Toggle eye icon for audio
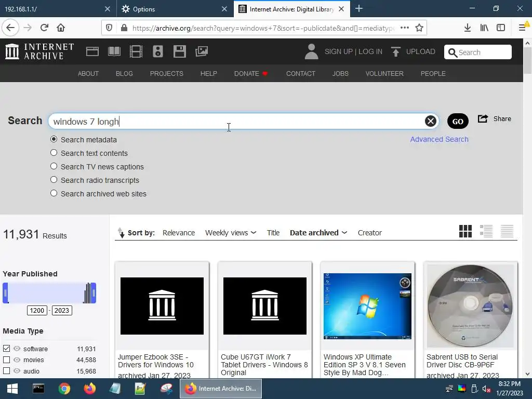The height and width of the screenshot is (399, 532). coord(17,371)
